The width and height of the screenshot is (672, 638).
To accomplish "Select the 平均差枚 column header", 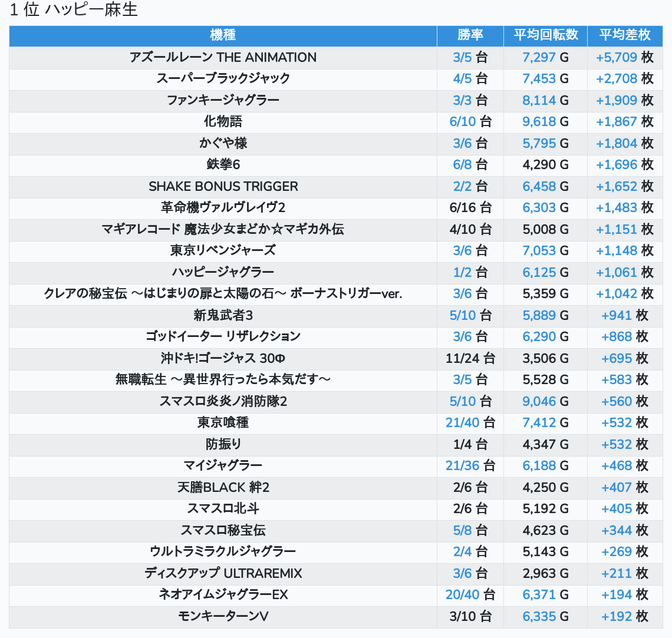I will click(624, 35).
